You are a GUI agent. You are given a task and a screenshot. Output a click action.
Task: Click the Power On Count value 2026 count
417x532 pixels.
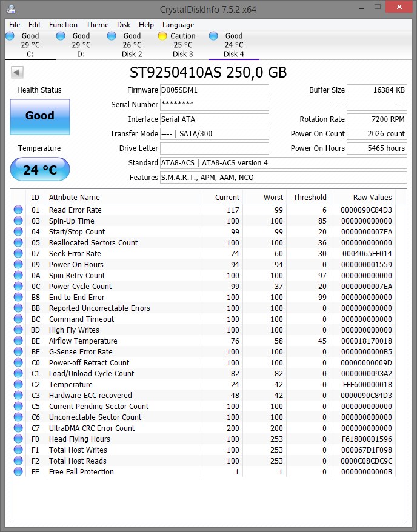(376, 134)
